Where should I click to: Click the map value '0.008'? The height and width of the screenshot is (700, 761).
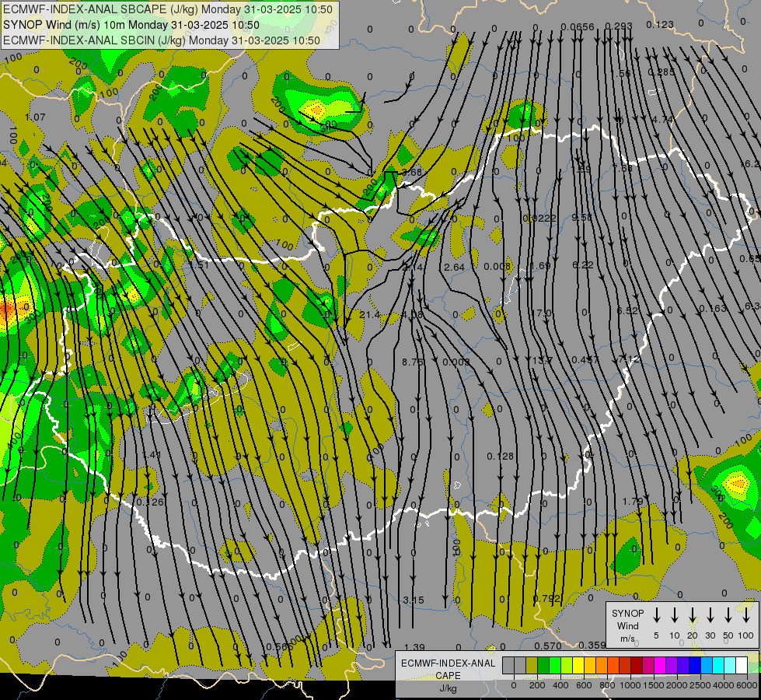coord(497,267)
